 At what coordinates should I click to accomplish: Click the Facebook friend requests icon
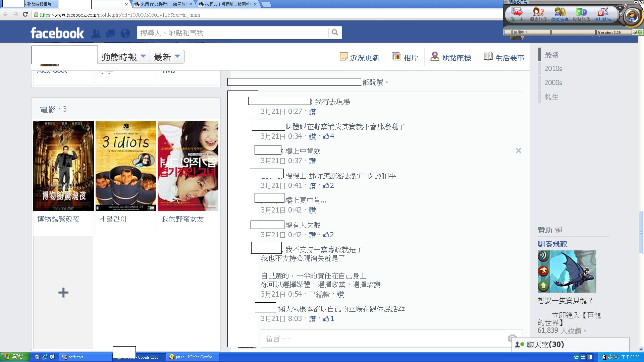click(x=96, y=34)
